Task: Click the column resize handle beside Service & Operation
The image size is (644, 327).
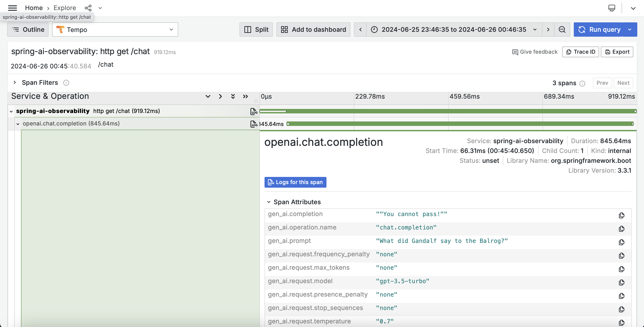Action: tap(256, 101)
